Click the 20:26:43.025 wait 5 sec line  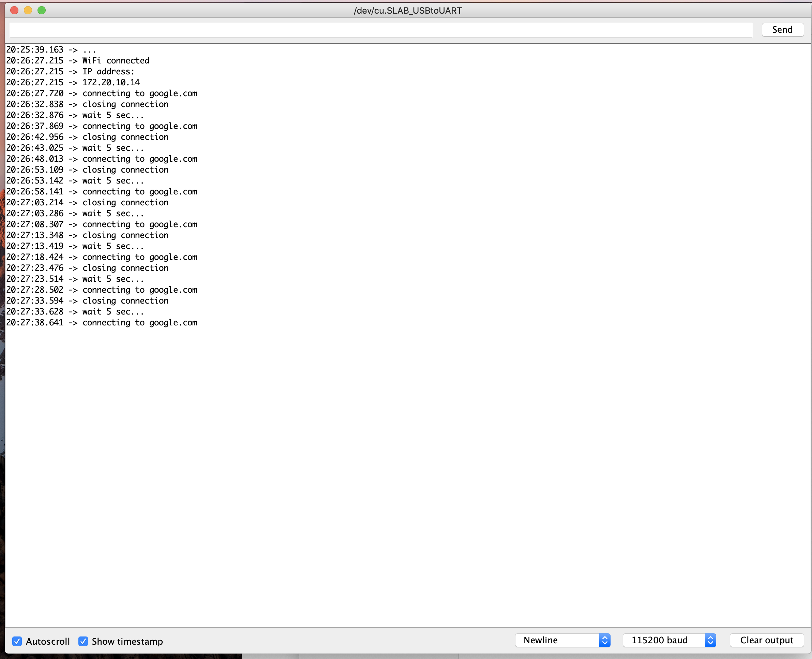(75, 148)
